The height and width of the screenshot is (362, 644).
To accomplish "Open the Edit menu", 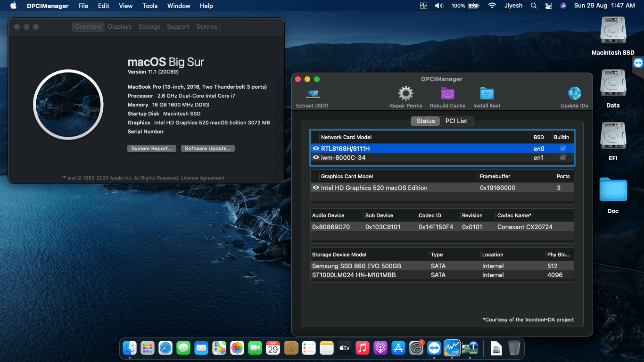I will [x=104, y=6].
